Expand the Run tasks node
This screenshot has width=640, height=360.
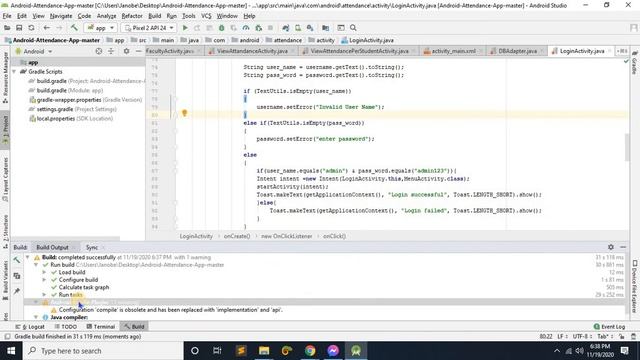coord(44,295)
